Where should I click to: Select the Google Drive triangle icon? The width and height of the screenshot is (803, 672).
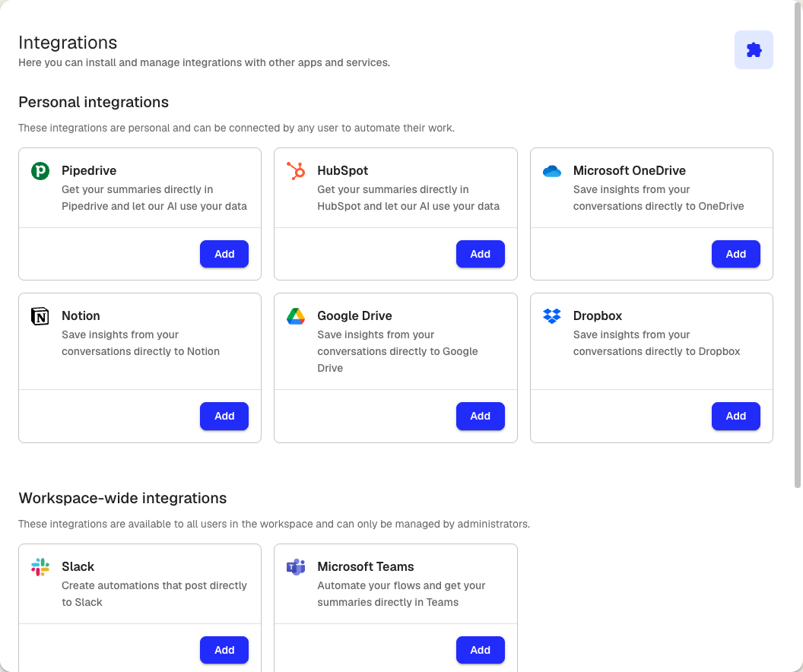click(296, 315)
